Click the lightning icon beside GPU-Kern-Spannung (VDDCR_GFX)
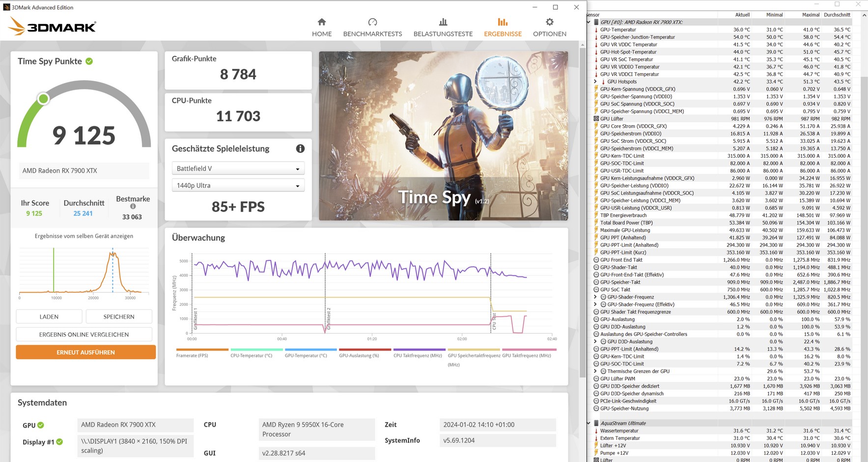 tap(596, 89)
